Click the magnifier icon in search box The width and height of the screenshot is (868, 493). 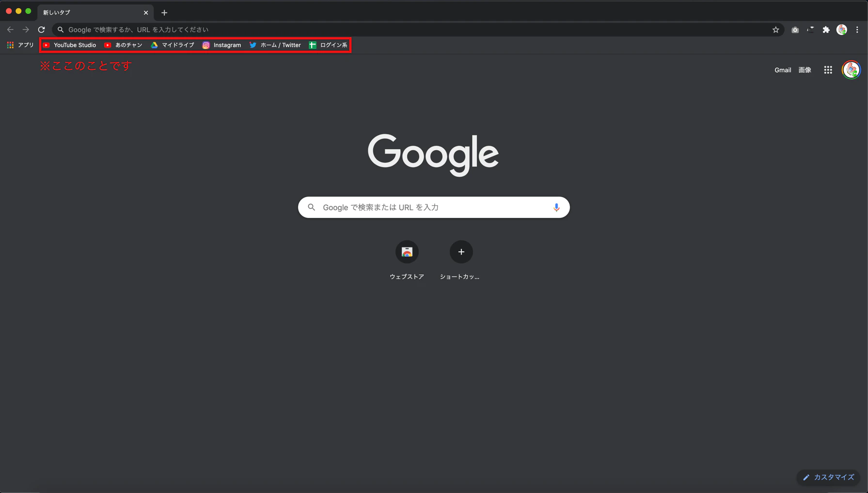point(312,207)
